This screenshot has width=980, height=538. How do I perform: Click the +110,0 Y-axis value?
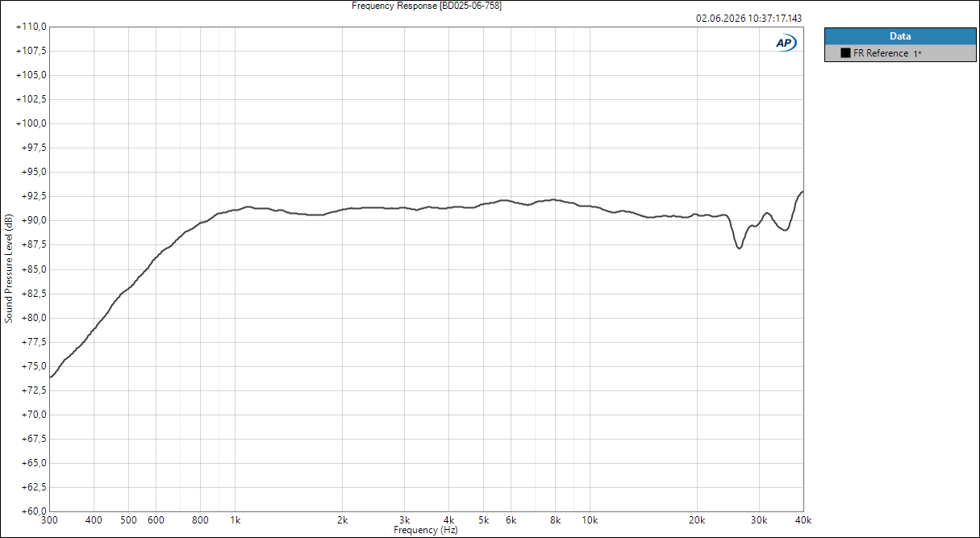[31, 27]
